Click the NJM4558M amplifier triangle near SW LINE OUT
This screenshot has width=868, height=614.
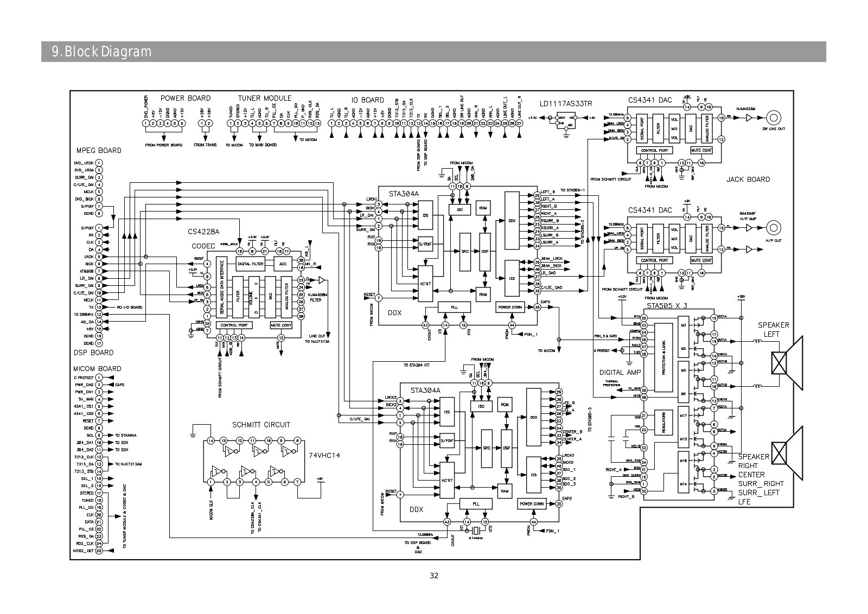click(750, 117)
